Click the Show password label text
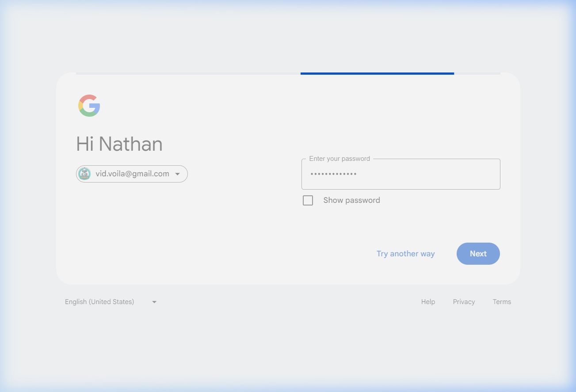Screen dimensions: 576x392 [x=351, y=200]
